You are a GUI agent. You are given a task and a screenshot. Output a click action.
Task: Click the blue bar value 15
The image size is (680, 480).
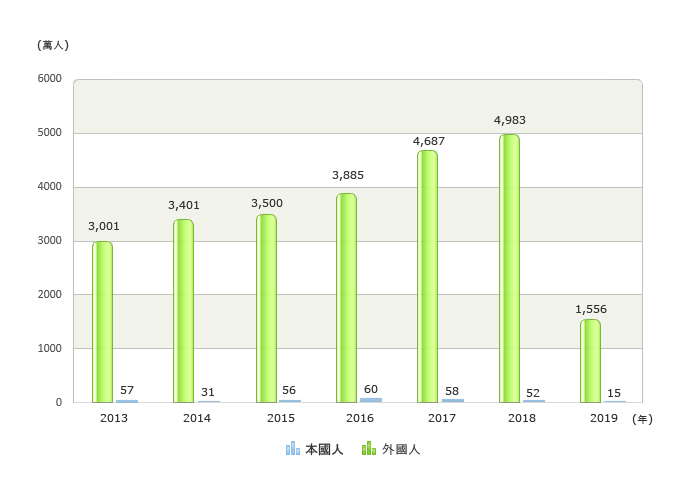pyautogui.click(x=614, y=393)
